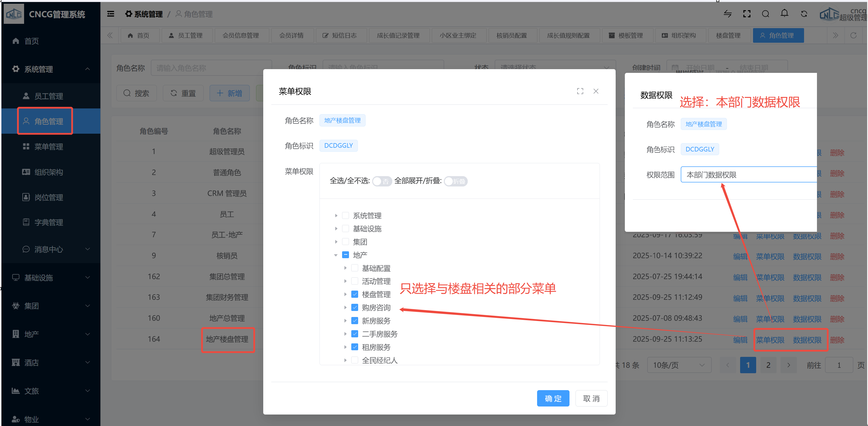The width and height of the screenshot is (868, 426).
Task: Toggle the 全选/全不选 switch
Action: pyautogui.click(x=382, y=181)
